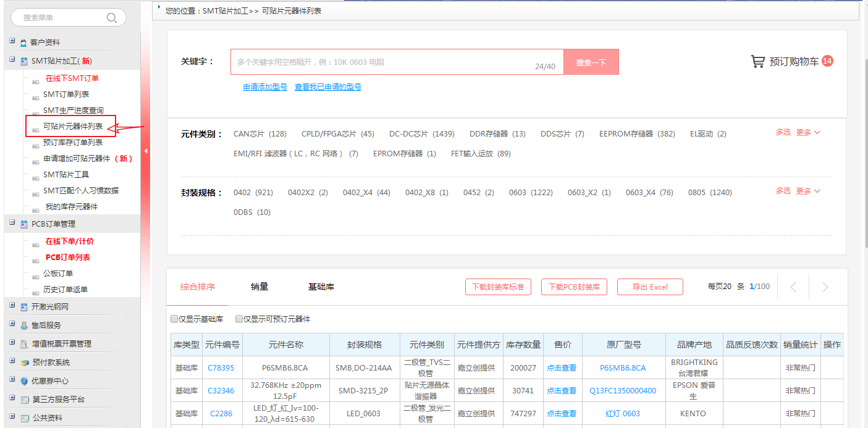This screenshot has width=868, height=428.
Task: Click the 优惠券中心 shield icon
Action: (x=24, y=381)
